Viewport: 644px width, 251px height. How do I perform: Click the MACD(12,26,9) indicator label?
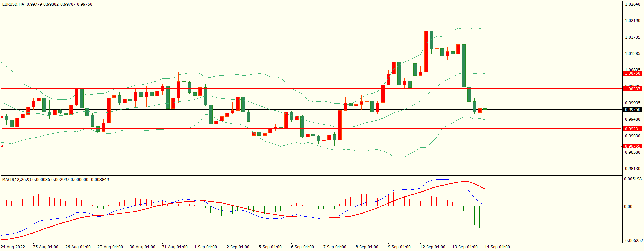(x=16, y=180)
